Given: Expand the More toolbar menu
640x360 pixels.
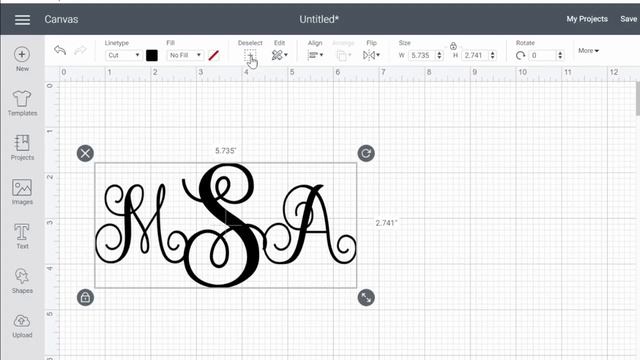Looking at the screenshot, I should [x=588, y=51].
